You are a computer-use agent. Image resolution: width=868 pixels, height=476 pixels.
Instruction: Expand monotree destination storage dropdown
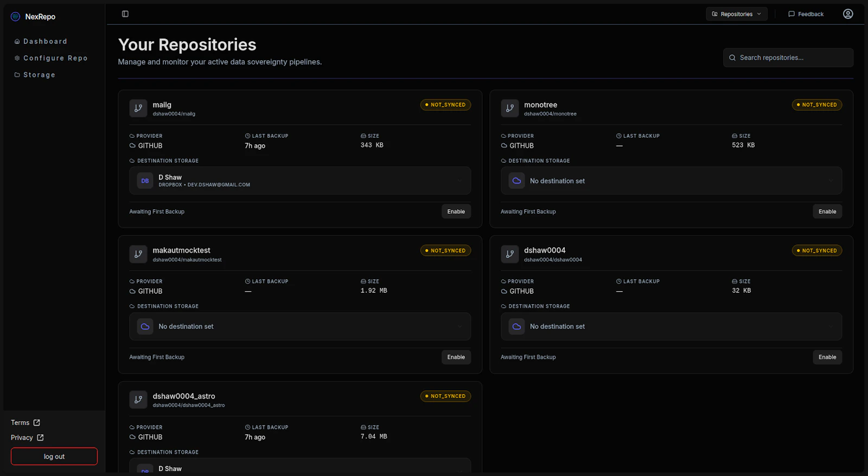coord(671,181)
